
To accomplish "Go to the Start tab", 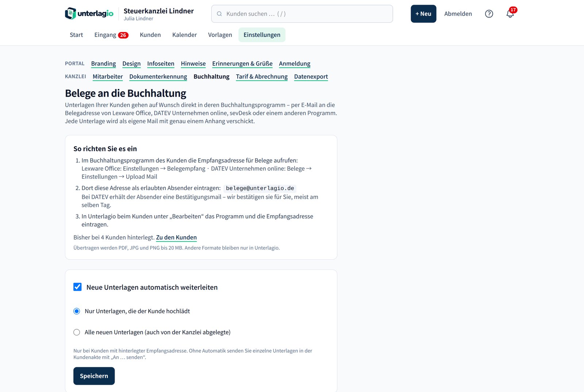I will [x=76, y=35].
